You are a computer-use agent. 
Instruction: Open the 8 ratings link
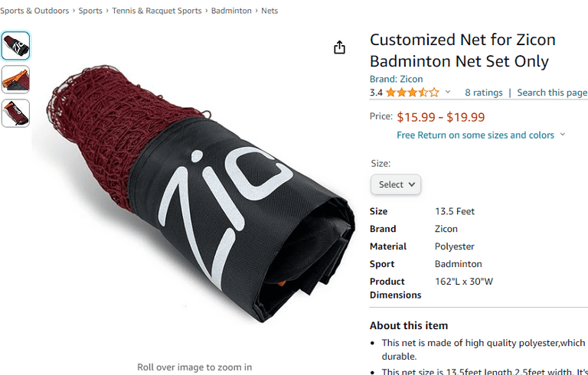click(484, 93)
